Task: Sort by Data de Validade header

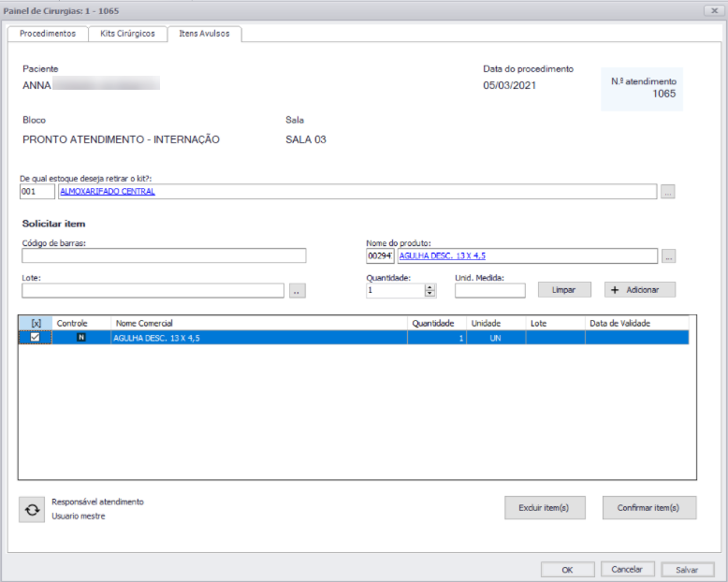Action: 637,323
